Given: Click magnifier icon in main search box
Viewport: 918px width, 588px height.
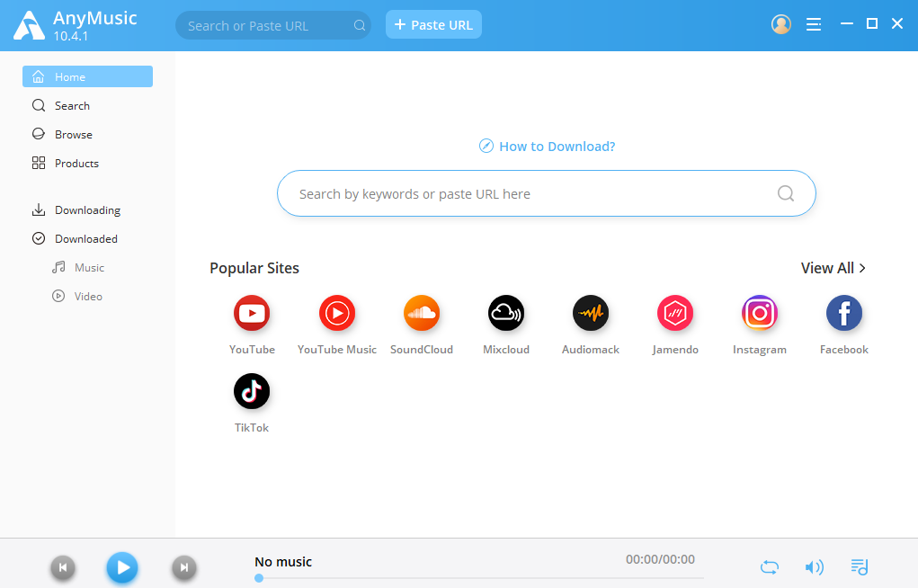Looking at the screenshot, I should (x=786, y=193).
